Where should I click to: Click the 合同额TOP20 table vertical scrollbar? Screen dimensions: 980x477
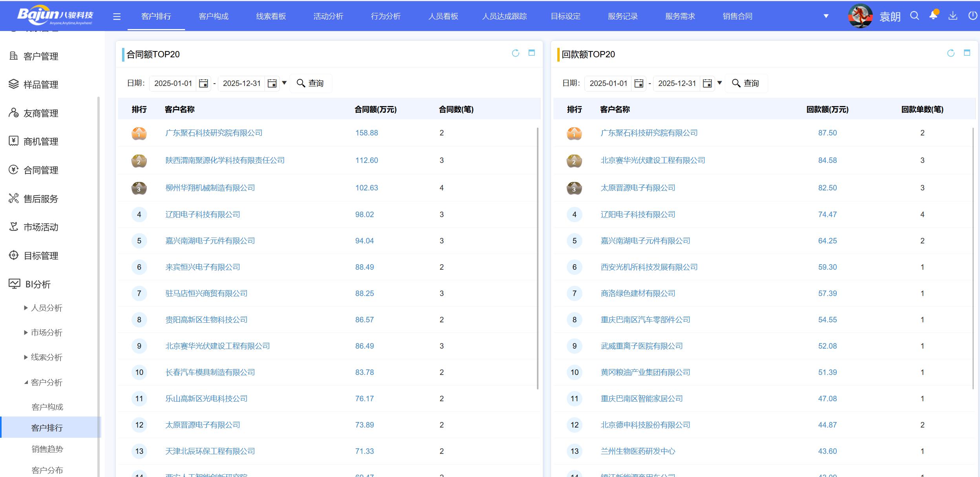537,258
